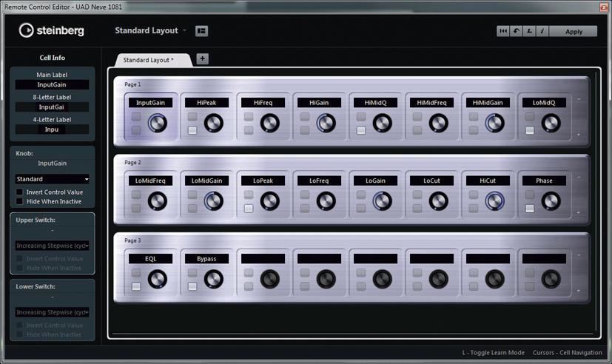The image size is (612, 364).
Task: Click the plus button on Page 1
Action: coord(579,134)
